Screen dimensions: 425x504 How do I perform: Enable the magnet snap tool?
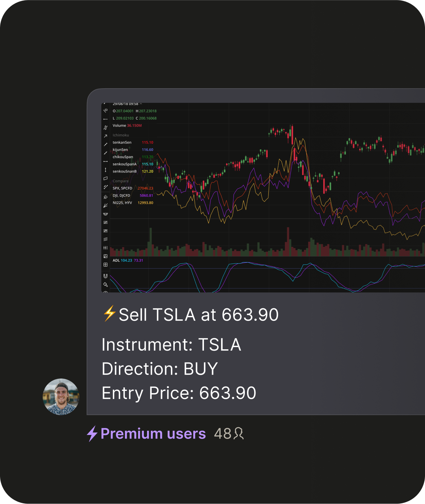point(105,276)
